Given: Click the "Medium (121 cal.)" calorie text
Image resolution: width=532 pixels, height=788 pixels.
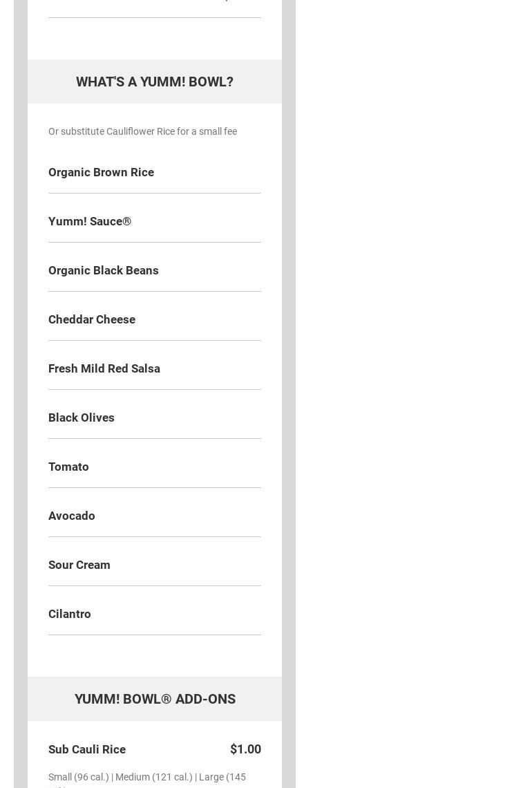Looking at the screenshot, I should coord(153,777).
